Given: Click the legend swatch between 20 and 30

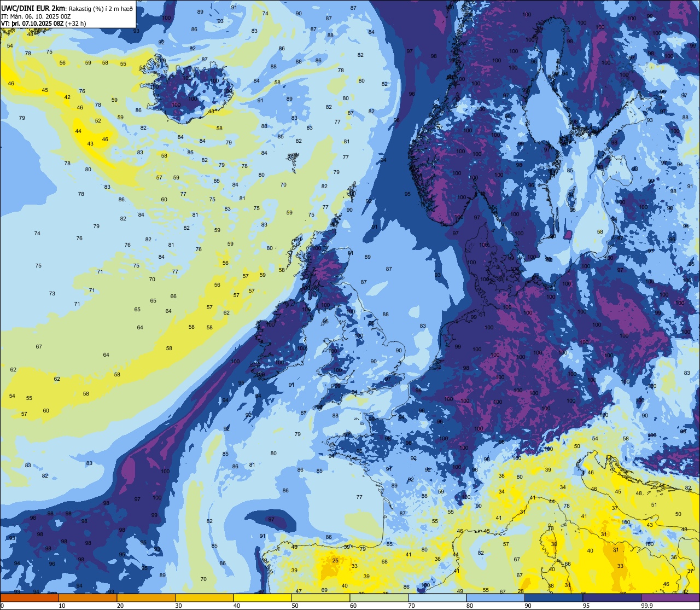Looking at the screenshot, I should [x=146, y=597].
